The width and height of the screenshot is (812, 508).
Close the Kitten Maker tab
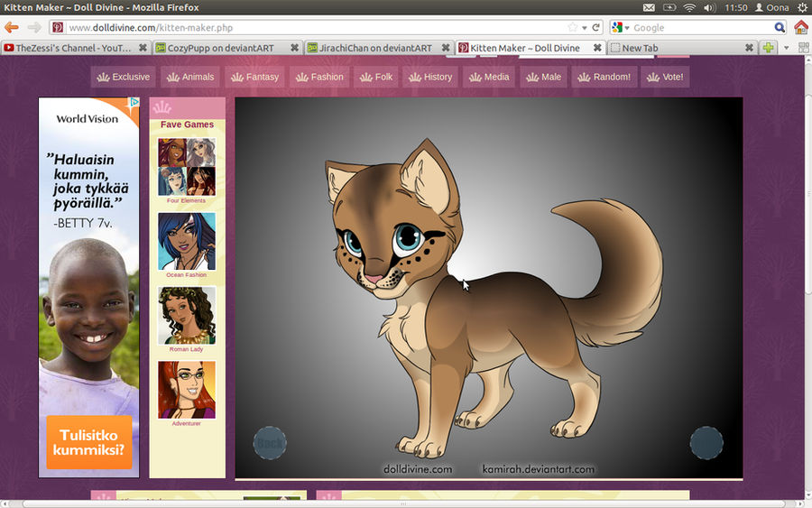(x=597, y=48)
